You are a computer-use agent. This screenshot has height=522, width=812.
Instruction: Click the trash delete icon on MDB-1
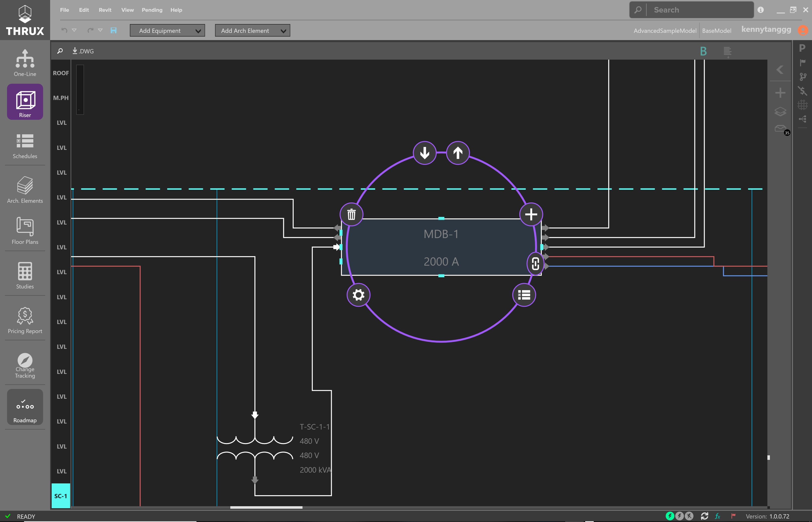351,214
